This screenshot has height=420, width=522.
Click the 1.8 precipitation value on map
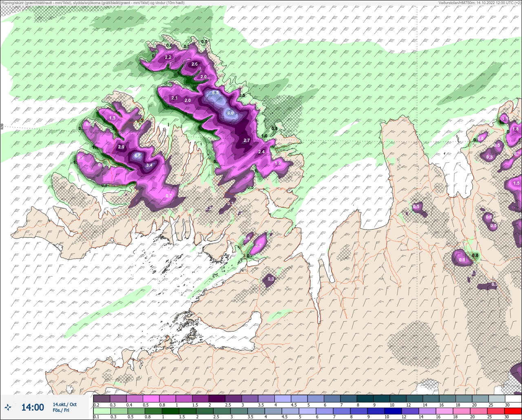tap(515, 129)
